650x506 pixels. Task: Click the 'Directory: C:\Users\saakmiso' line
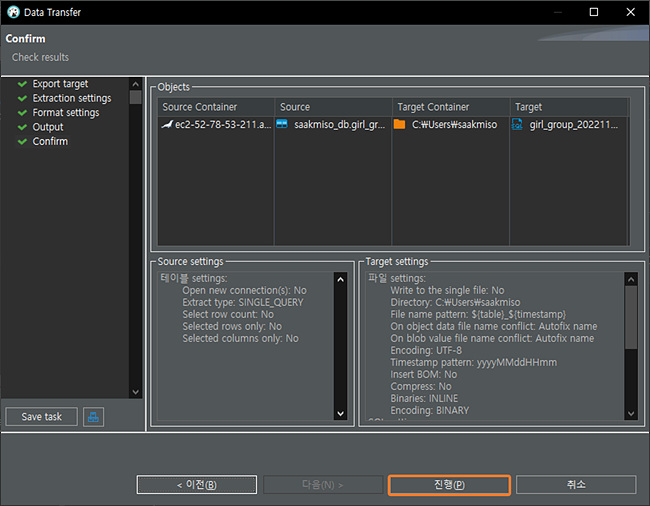[455, 303]
